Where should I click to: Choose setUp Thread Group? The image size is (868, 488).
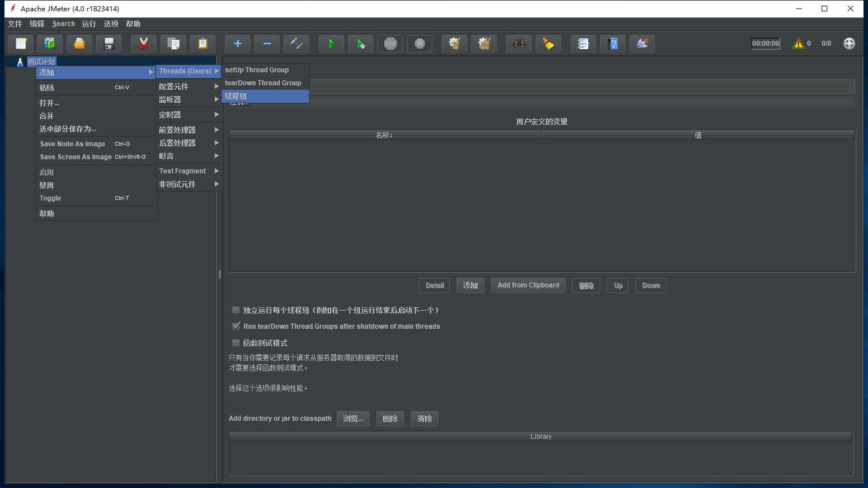point(266,70)
